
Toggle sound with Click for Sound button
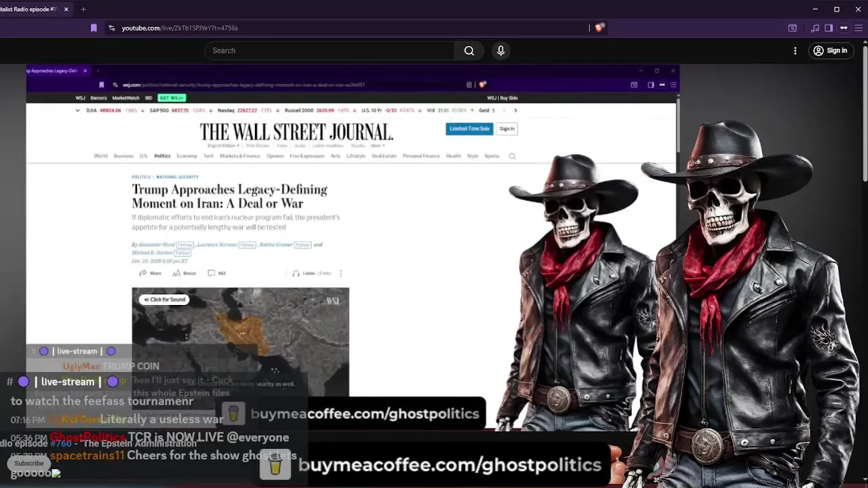[163, 300]
